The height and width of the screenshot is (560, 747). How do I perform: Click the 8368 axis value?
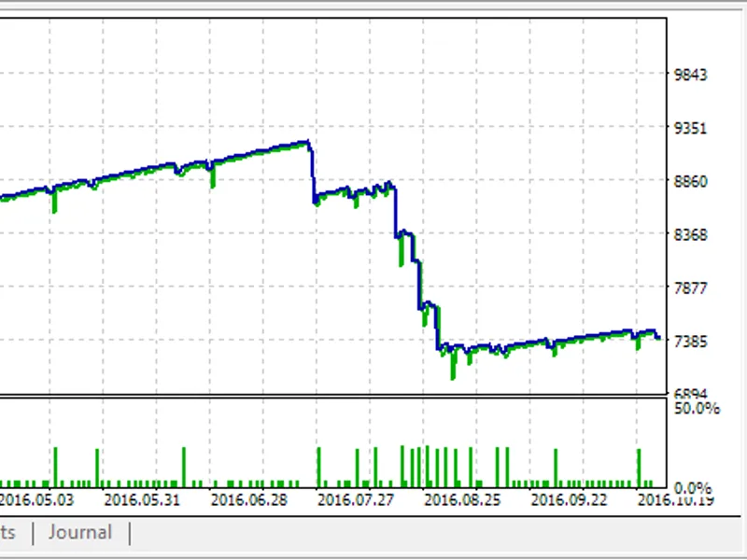coord(690,235)
